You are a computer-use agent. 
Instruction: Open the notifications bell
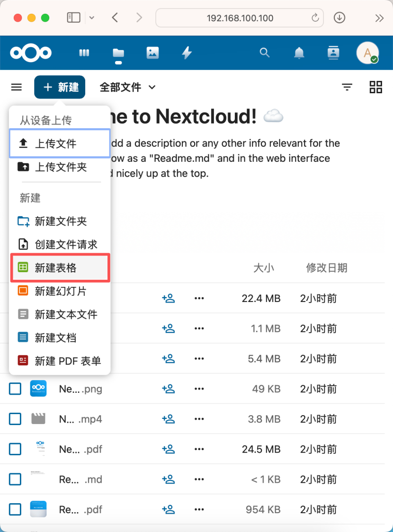point(299,53)
